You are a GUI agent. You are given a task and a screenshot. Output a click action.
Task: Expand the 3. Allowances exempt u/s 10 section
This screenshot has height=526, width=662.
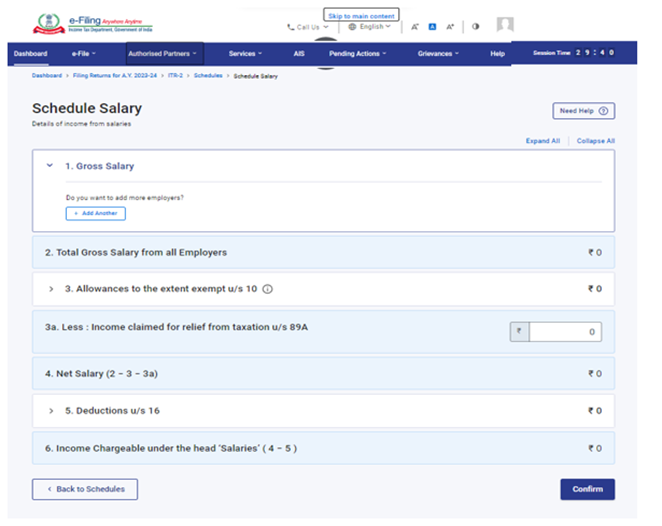(x=51, y=289)
